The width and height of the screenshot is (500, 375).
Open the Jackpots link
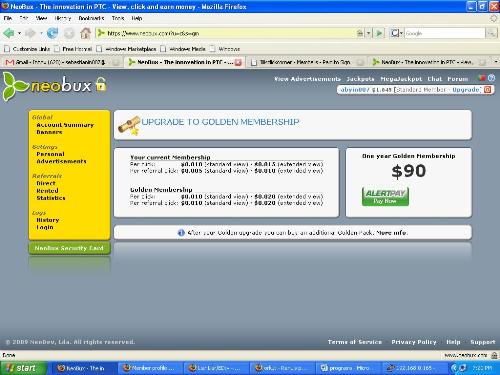point(360,79)
